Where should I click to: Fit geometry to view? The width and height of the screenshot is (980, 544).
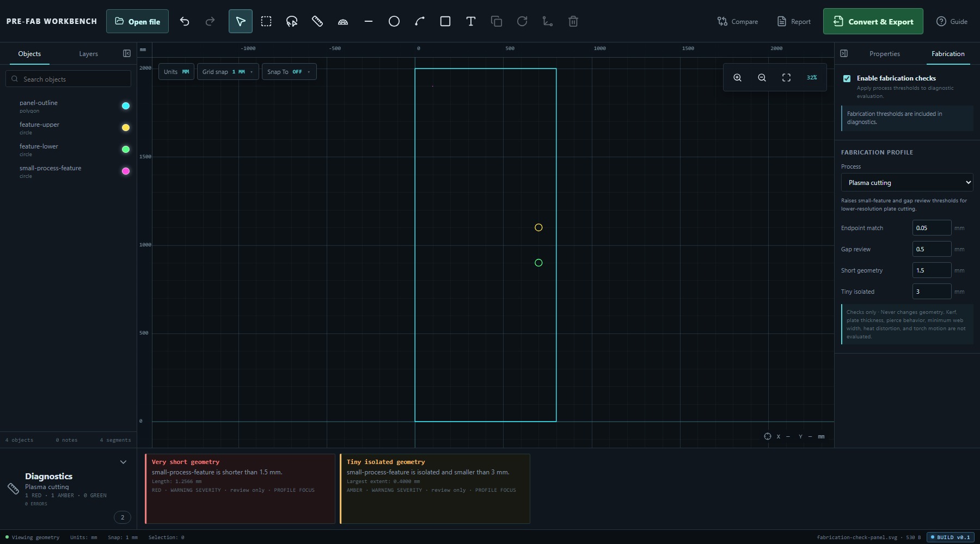[786, 78]
